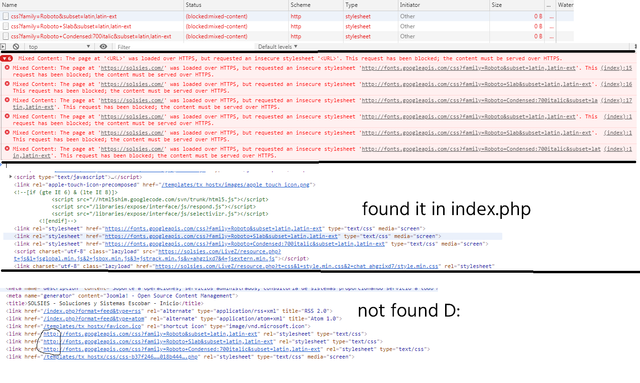Open the http Roboto+Slab href in the lower source
The height and width of the screenshot is (383, 640).
[158, 341]
